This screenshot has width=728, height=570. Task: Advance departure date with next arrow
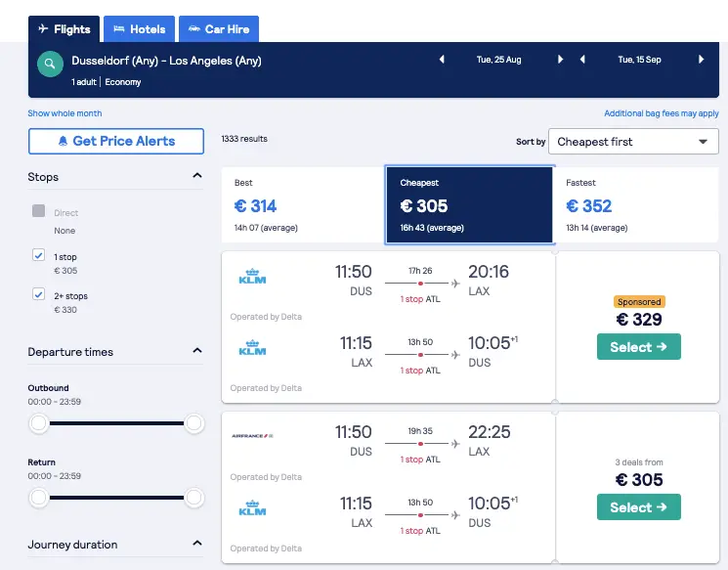pyautogui.click(x=560, y=60)
